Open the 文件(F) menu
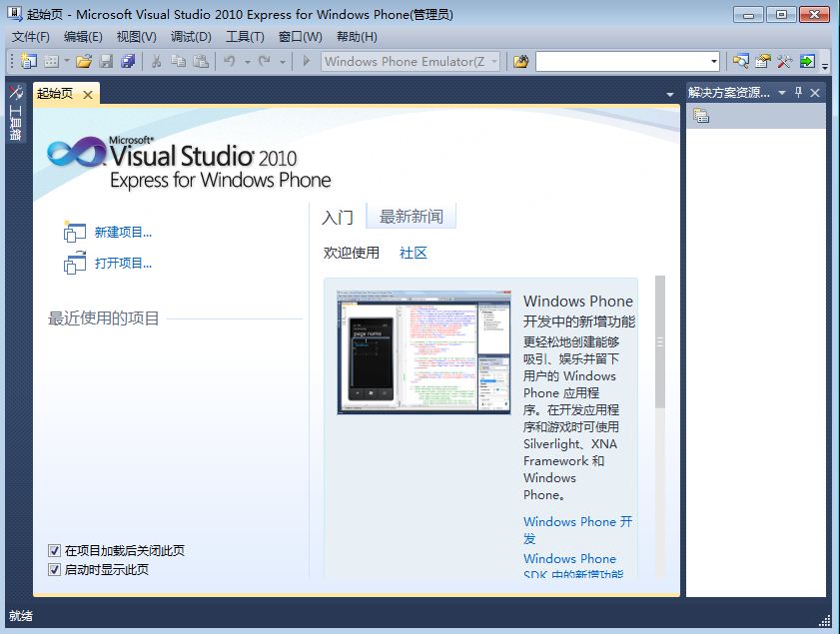 tap(31, 36)
